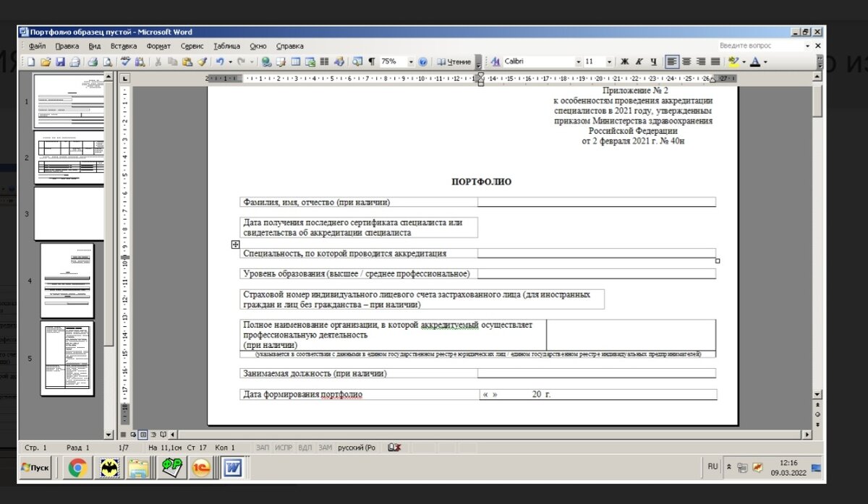Toggle left text alignment
868x504 pixels.
(672, 62)
